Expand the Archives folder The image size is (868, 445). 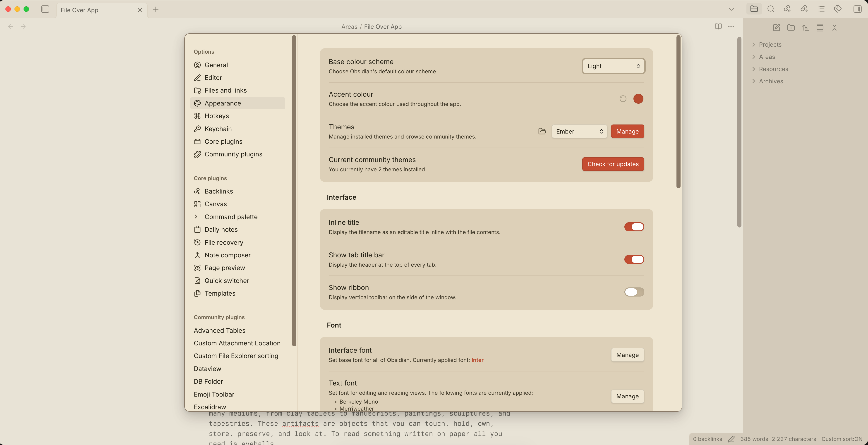(767, 81)
